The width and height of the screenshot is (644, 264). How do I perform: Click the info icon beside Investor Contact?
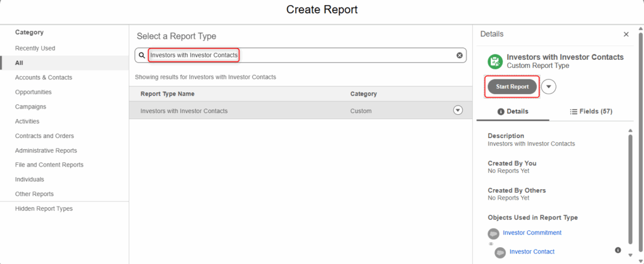coord(618,250)
